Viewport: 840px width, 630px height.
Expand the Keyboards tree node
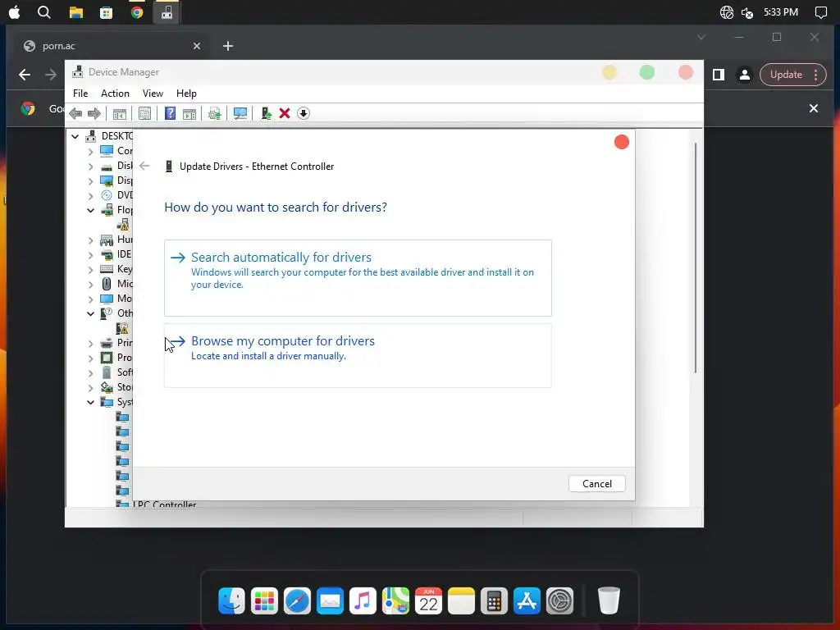point(90,269)
